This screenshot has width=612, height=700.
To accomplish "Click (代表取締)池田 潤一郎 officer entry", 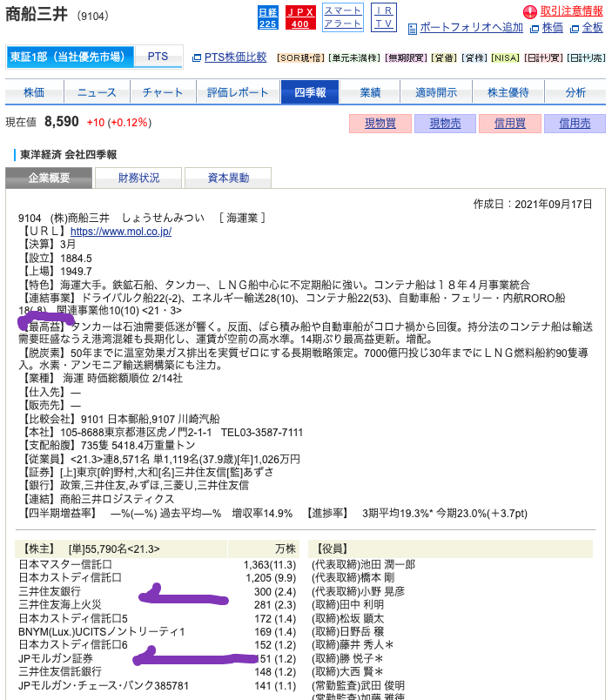I will [x=363, y=565].
